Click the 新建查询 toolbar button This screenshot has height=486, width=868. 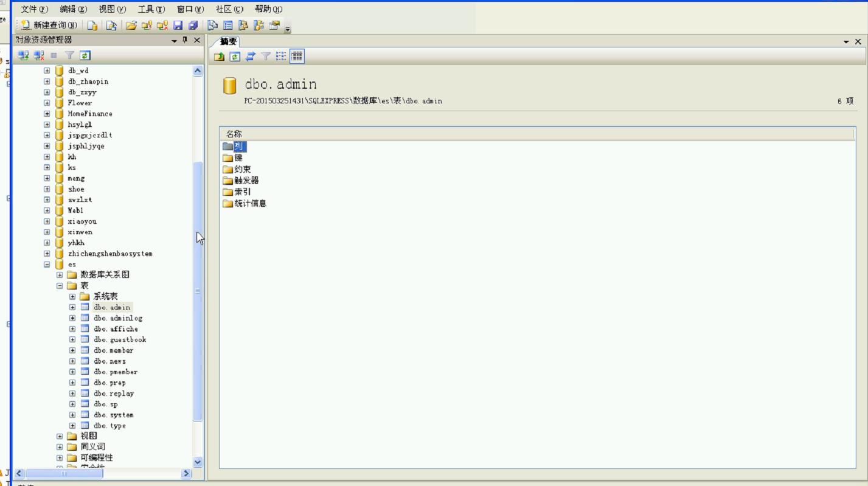click(x=48, y=25)
